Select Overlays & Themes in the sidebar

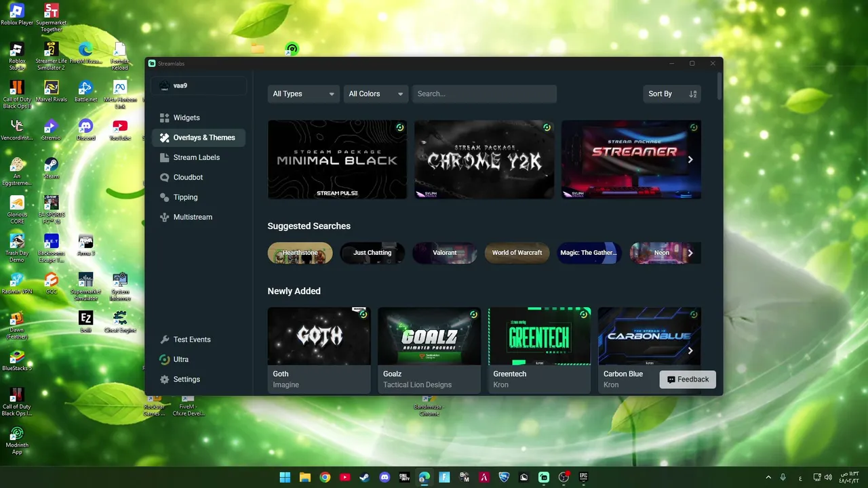(x=199, y=138)
